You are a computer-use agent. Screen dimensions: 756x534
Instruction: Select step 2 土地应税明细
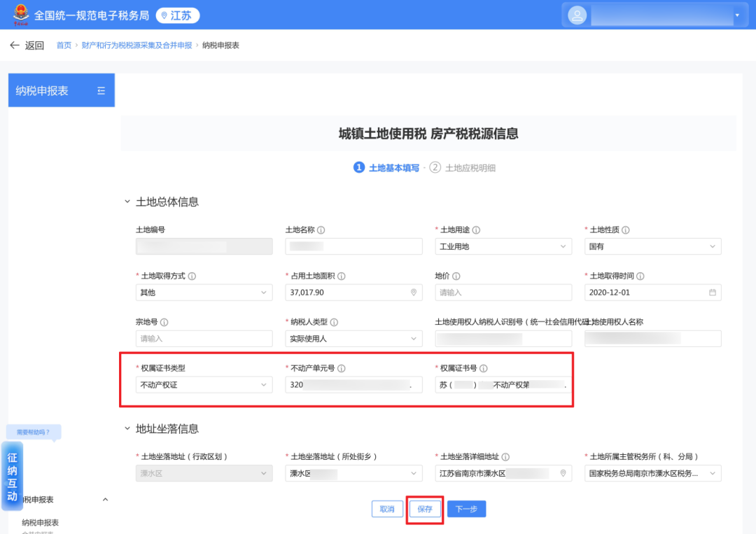click(463, 168)
